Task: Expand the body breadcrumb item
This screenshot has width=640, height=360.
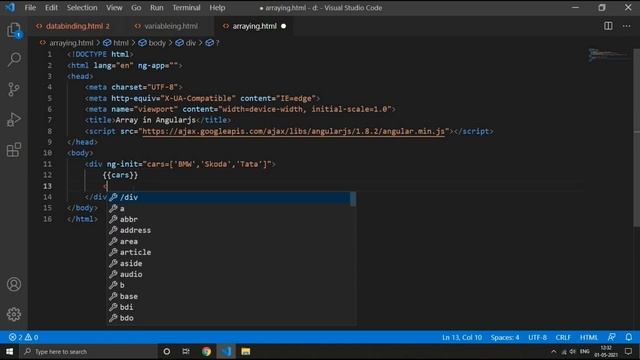Action: tap(152, 43)
